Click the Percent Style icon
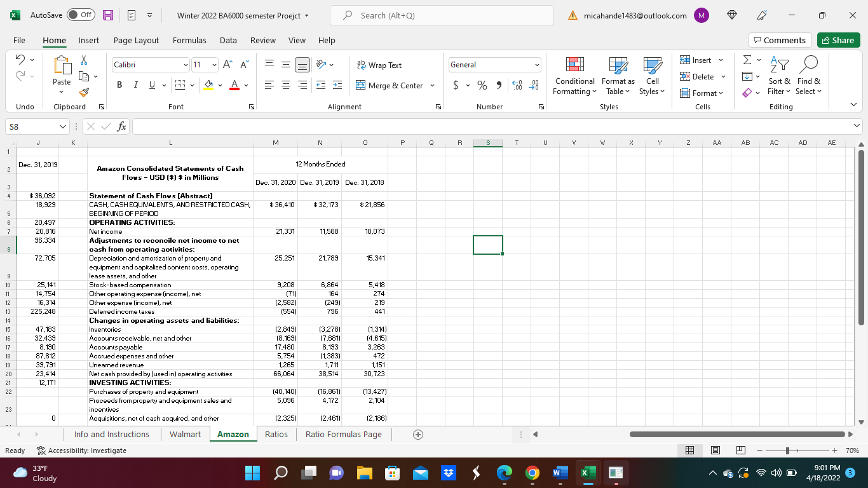 482,85
